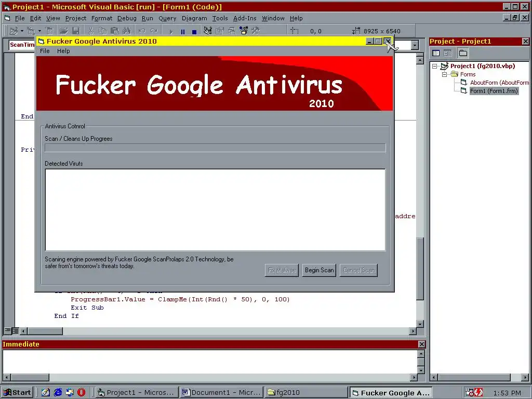Click the disabled Fix Malwae button
The width and height of the screenshot is (532, 399).
(282, 270)
